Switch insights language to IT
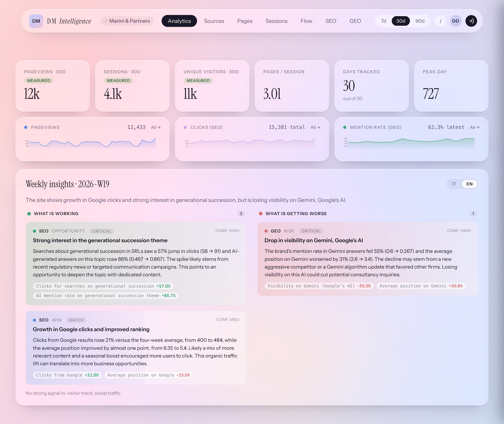Image resolution: width=504 pixels, height=424 pixels. click(454, 184)
